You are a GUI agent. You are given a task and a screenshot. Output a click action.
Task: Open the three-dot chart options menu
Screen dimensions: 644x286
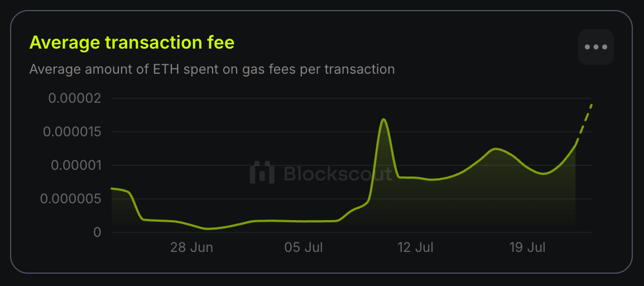coord(595,47)
